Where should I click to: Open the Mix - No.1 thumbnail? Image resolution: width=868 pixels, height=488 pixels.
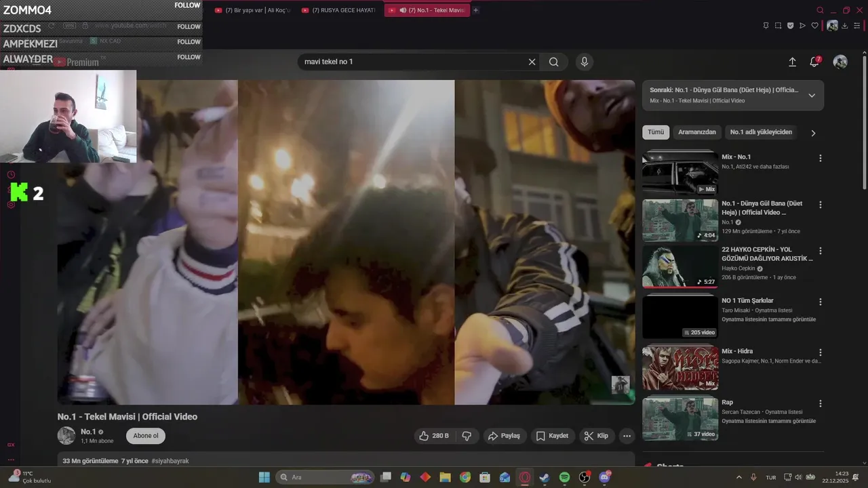(680, 173)
